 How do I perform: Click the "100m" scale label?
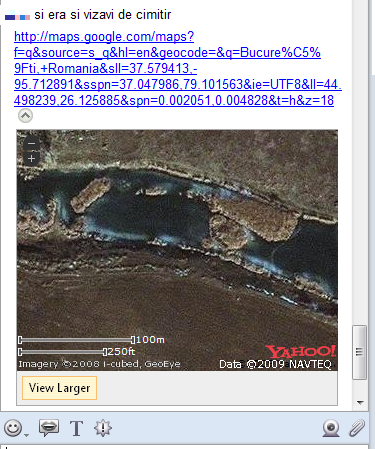[150, 340]
